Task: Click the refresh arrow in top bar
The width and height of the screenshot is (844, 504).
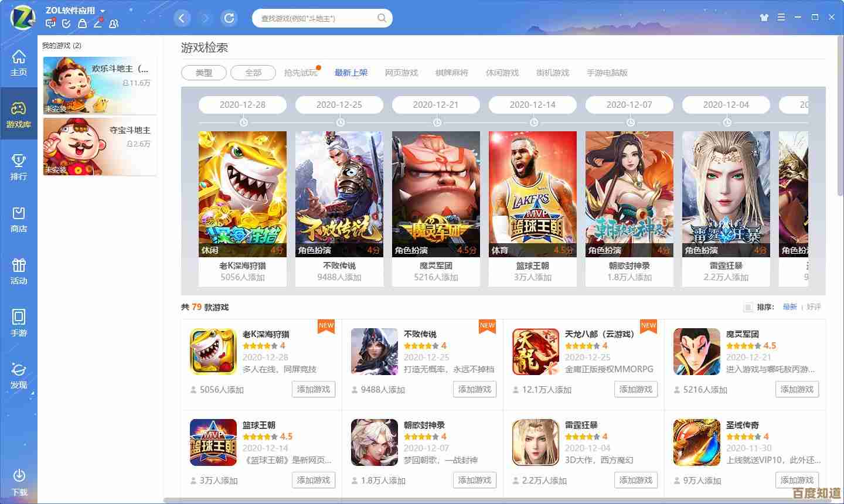Action: [229, 18]
